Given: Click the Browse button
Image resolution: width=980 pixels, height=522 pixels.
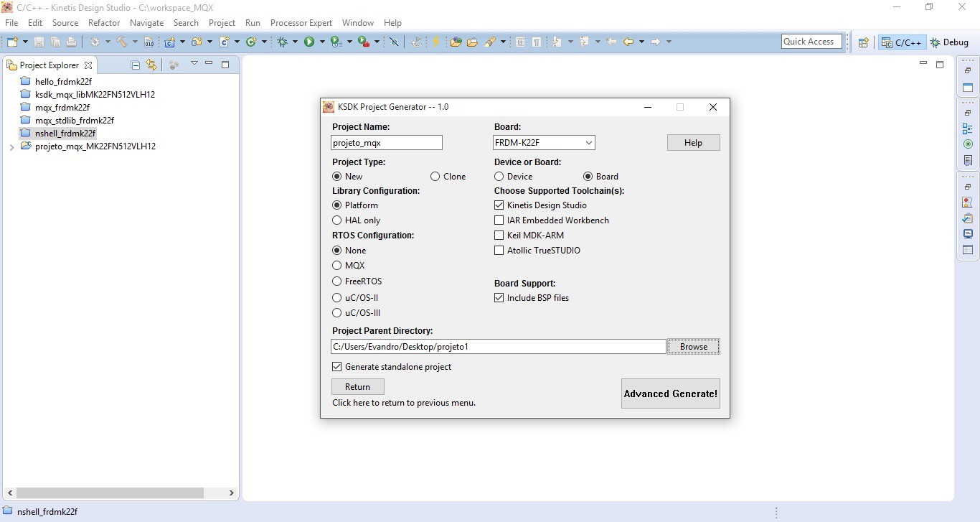Looking at the screenshot, I should (x=693, y=347).
